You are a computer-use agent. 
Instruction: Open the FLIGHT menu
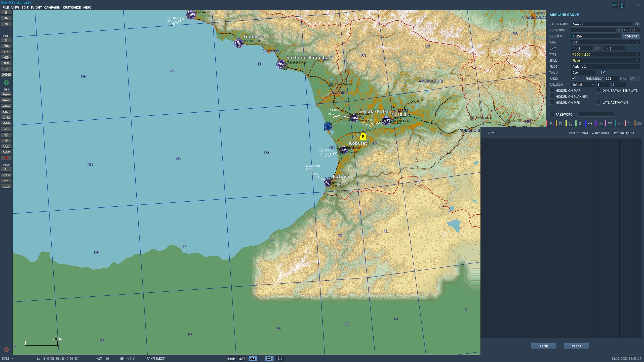[36, 7]
